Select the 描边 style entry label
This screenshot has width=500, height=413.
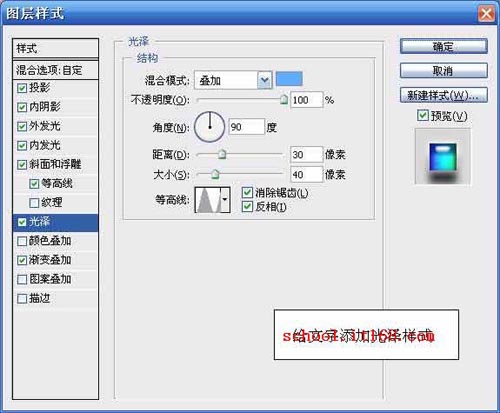coord(40,298)
